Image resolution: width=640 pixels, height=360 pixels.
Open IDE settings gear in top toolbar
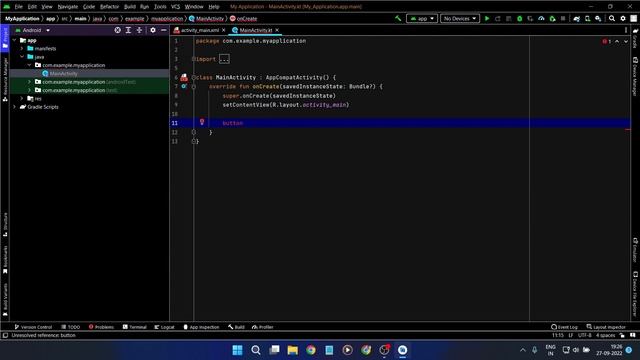(x=623, y=18)
